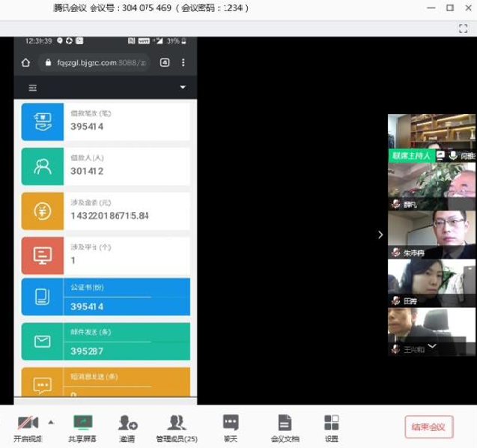This screenshot has width=477, height=448.
Task: End the meeting with 结束会议
Action: pyautogui.click(x=429, y=427)
